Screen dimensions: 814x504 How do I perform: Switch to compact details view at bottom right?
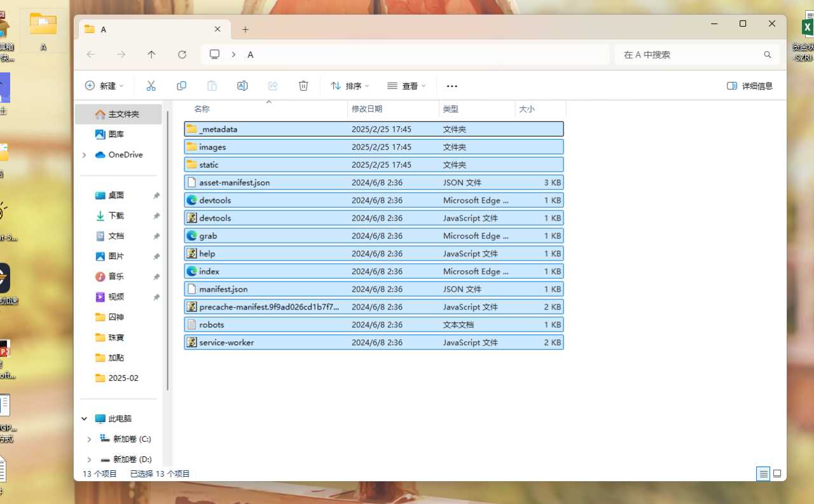(x=762, y=473)
